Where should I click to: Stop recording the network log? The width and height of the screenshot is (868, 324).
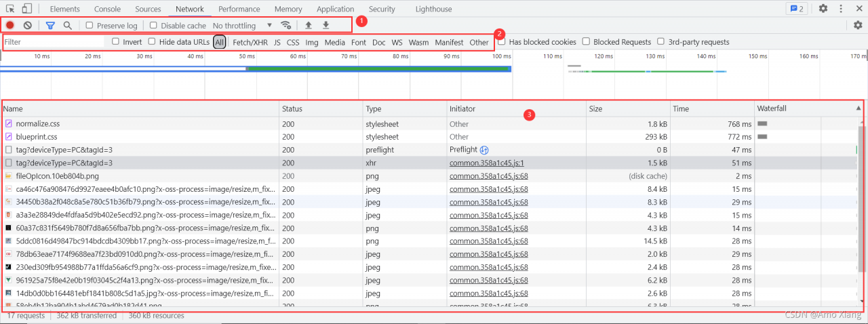11,25
